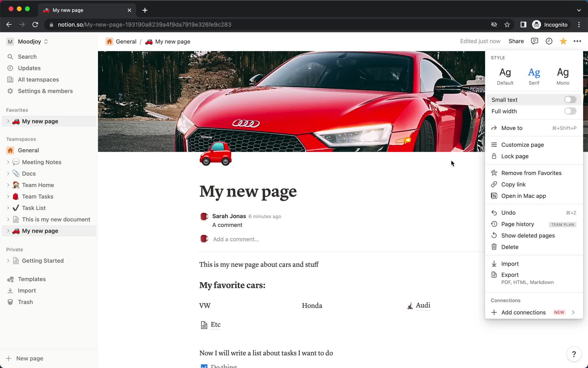Click the Remove from Favorites icon
The image size is (588, 368).
click(494, 173)
